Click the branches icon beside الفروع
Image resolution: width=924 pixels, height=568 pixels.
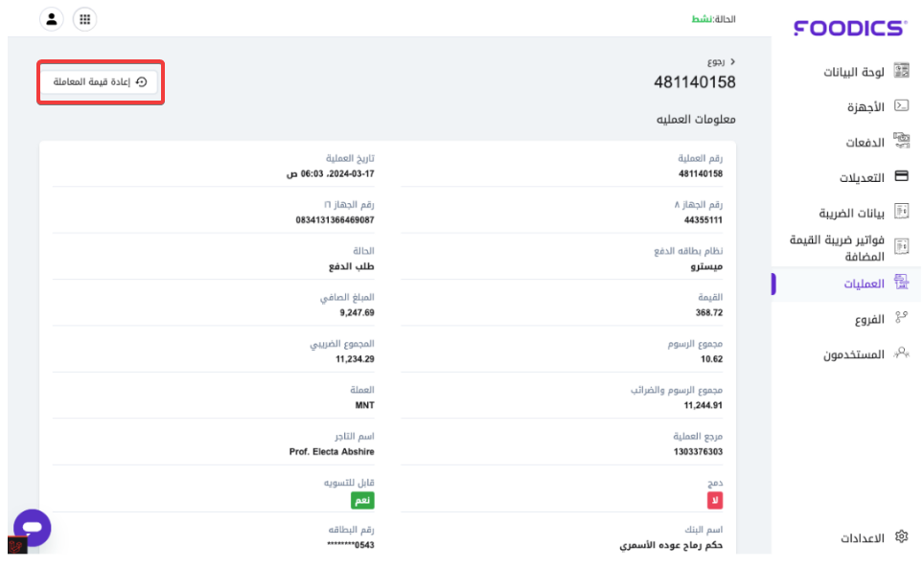tap(901, 319)
